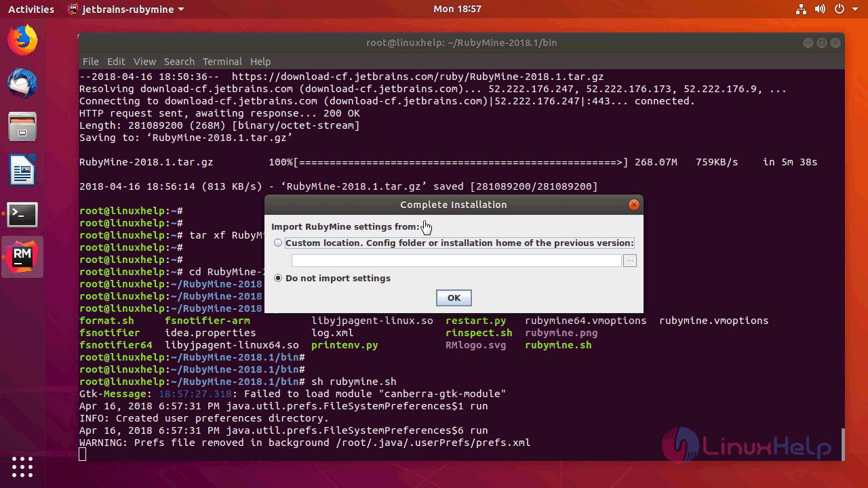Click rinspect.sh in terminal listing
Image resolution: width=868 pixels, height=488 pixels.
(x=479, y=333)
